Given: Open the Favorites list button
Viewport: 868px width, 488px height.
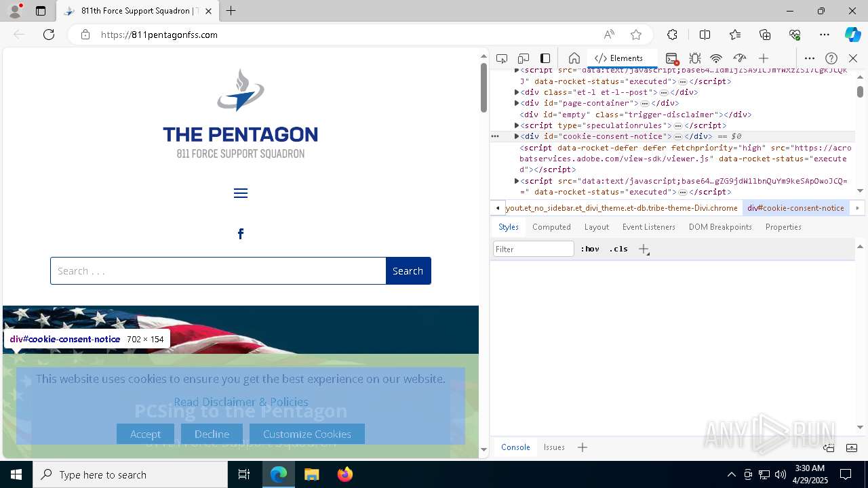Looking at the screenshot, I should pos(735,35).
